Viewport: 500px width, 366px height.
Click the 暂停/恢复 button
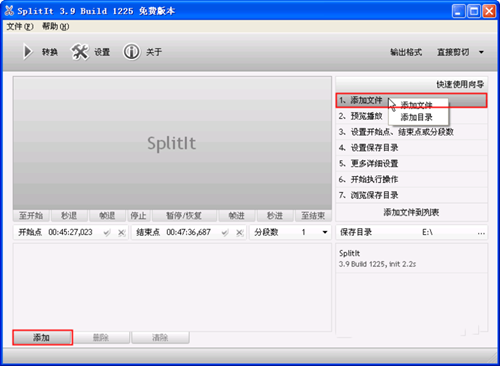pos(184,216)
